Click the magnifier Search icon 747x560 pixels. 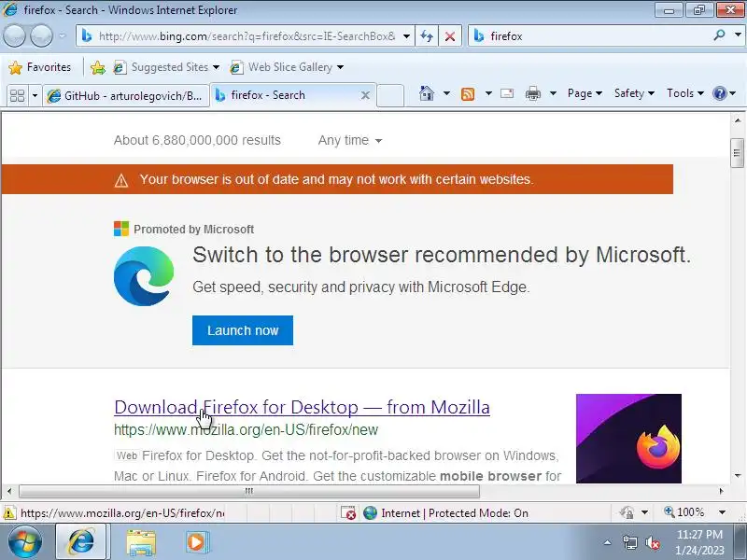coord(719,35)
